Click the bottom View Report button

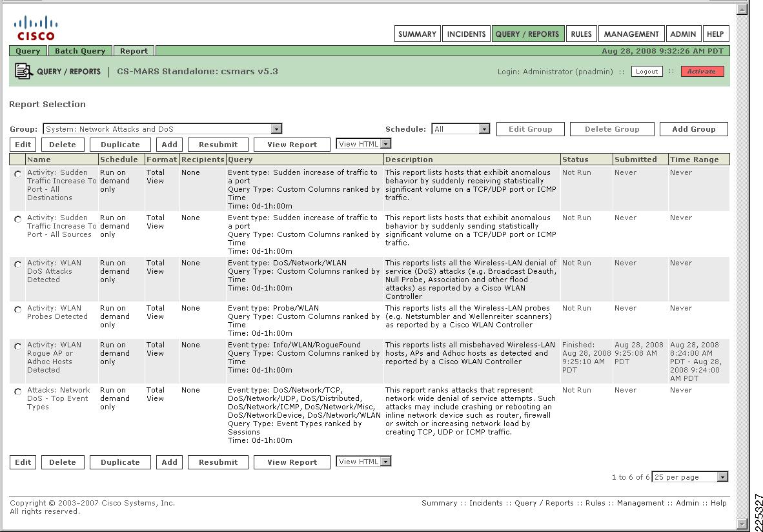(x=292, y=462)
